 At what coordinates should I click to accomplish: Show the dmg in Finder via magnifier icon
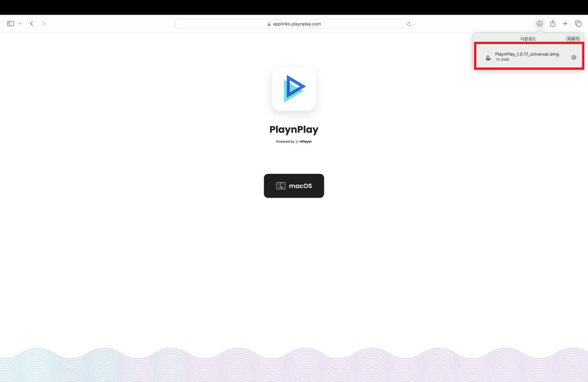coord(574,57)
